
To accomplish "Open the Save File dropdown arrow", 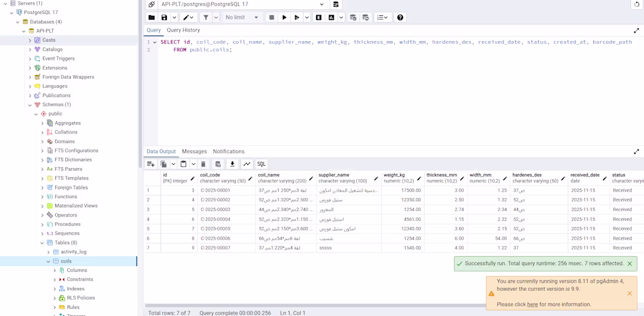I will pyautogui.click(x=174, y=17).
